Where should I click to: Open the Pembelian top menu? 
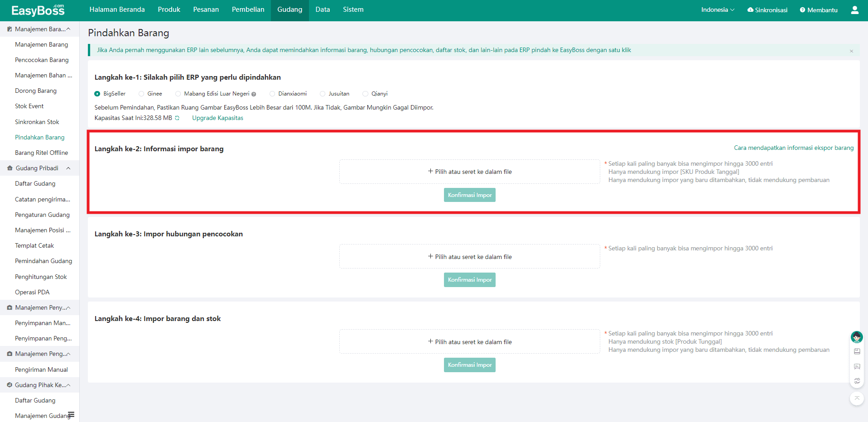tap(248, 10)
